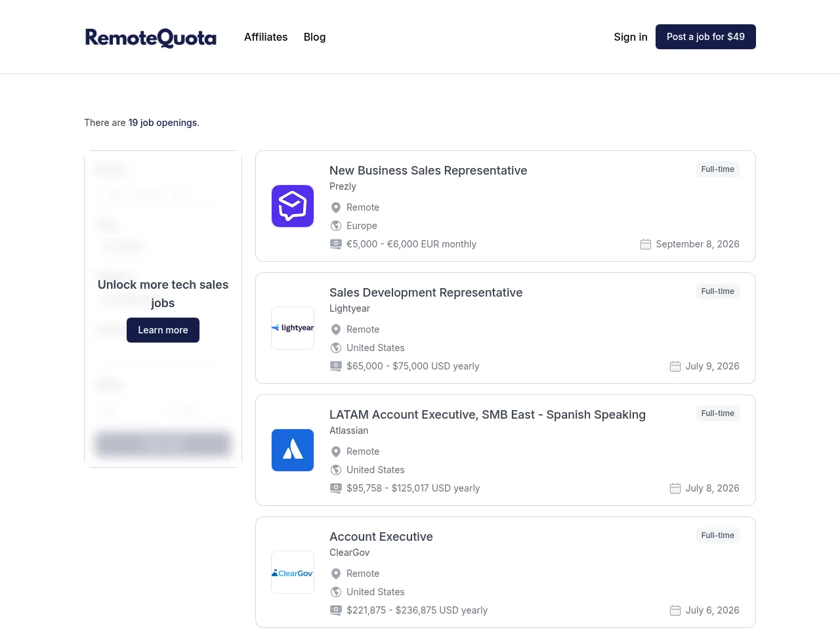Click the salary icon beside $221,875 - $236,875
Viewport: 840px width, 630px height.
point(336,610)
